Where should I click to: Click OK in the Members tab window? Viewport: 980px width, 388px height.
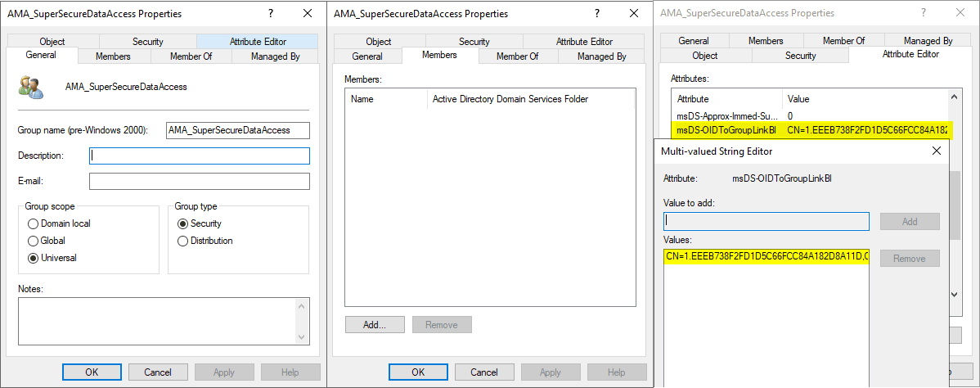click(x=418, y=372)
